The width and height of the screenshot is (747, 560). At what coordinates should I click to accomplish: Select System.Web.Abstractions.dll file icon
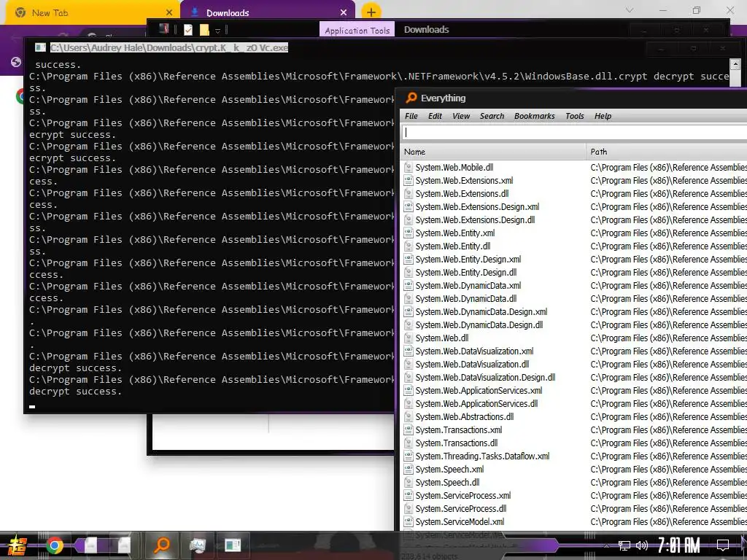(x=409, y=416)
